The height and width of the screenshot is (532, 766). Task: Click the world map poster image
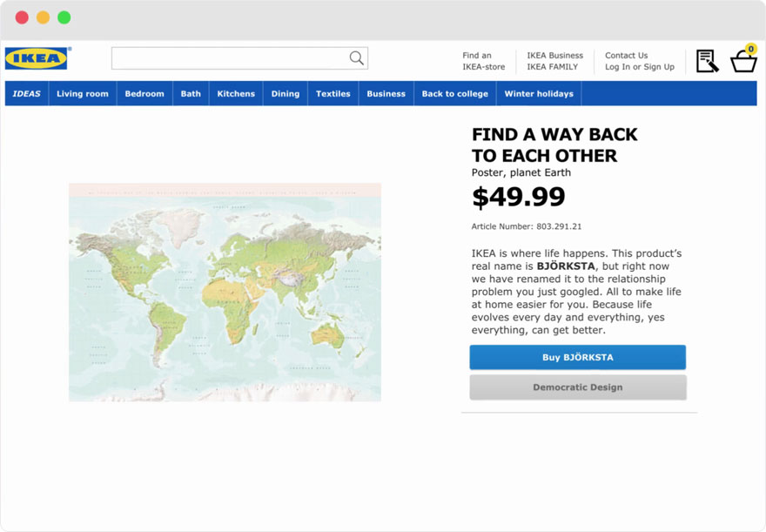[225, 293]
